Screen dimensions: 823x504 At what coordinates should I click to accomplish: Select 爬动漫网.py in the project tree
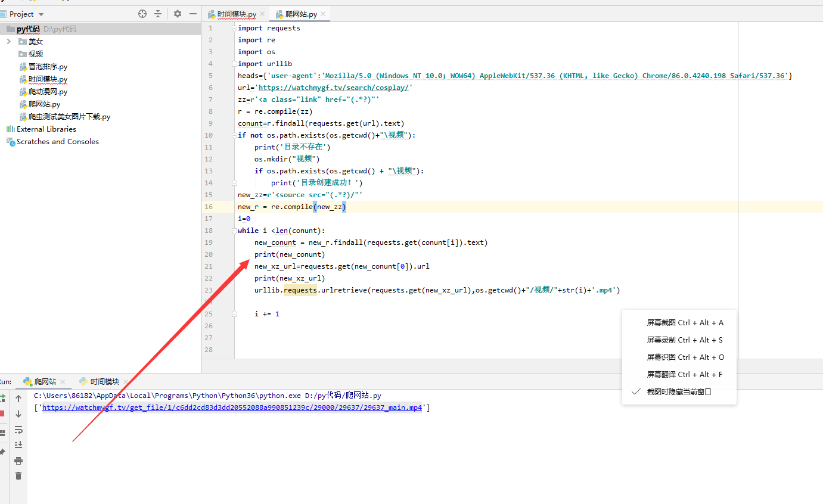(x=48, y=92)
